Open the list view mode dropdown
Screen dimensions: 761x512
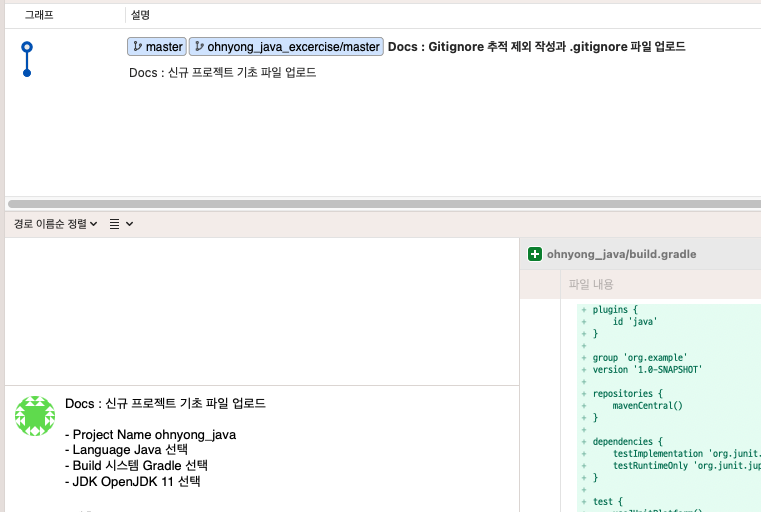(121, 224)
